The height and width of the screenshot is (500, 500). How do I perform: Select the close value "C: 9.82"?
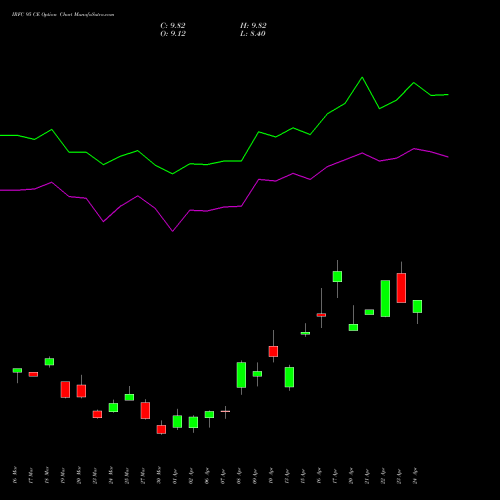(173, 26)
